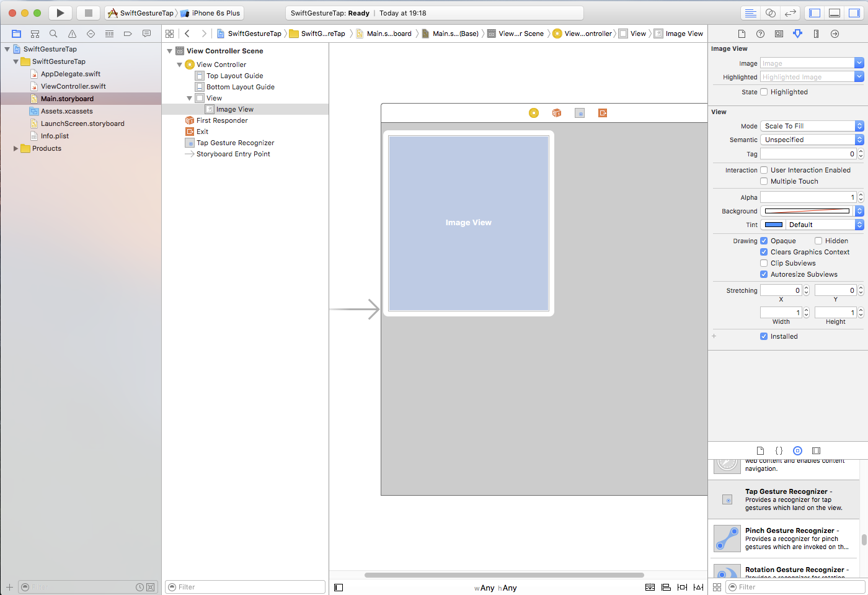Check the Clip Subviews option
Viewport: 868px width, 595px height.
pyautogui.click(x=764, y=263)
